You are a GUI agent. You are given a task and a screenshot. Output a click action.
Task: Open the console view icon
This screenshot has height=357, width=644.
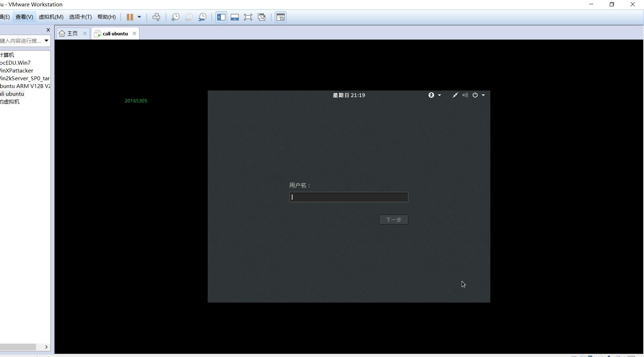click(x=281, y=17)
